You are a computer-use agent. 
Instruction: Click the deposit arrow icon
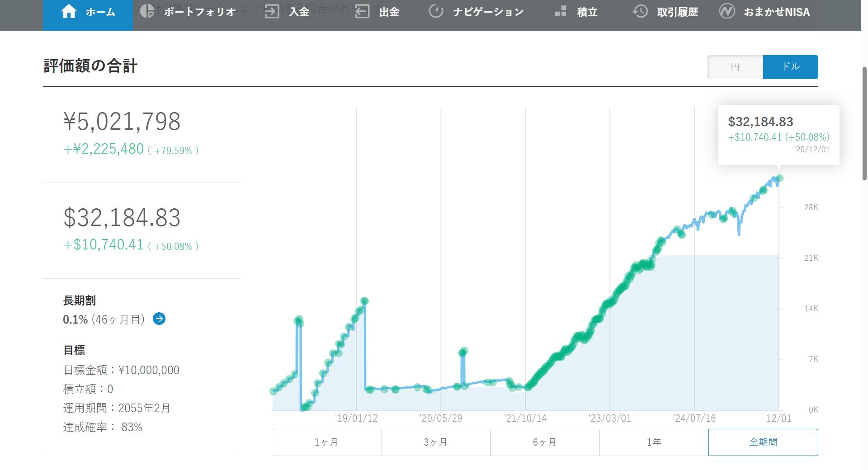coord(272,12)
